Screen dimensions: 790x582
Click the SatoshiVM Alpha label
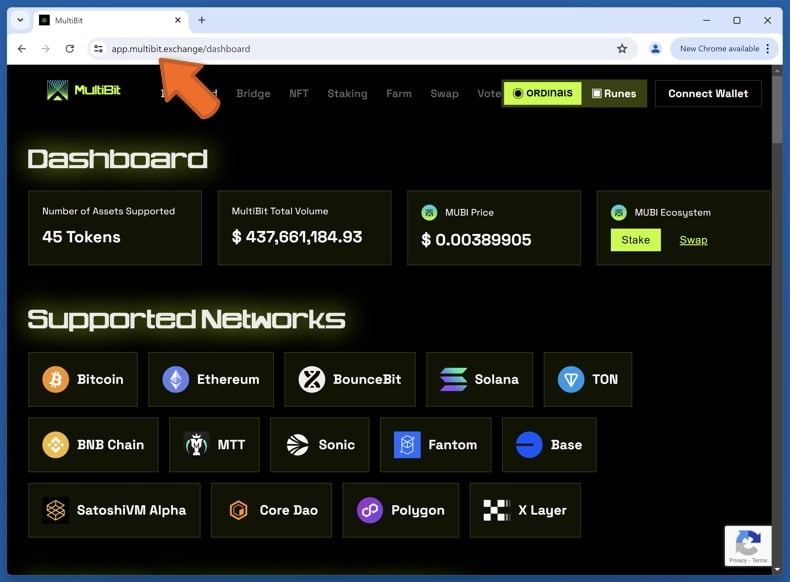[131, 510]
